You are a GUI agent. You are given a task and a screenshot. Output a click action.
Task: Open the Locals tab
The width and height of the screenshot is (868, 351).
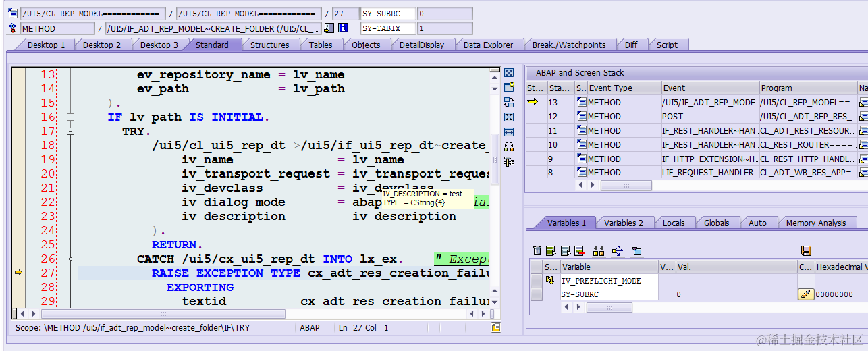(674, 223)
